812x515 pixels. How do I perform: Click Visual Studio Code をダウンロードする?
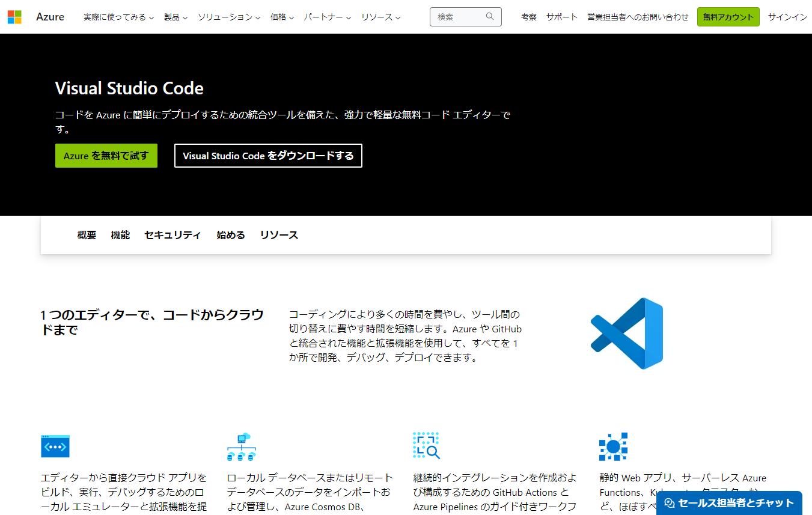[268, 156]
